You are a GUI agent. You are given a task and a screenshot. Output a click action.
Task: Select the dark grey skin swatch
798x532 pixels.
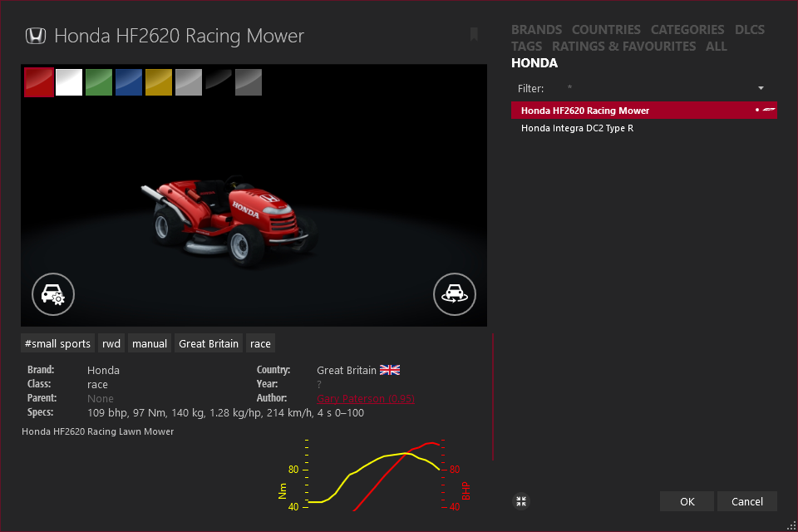[x=249, y=82]
